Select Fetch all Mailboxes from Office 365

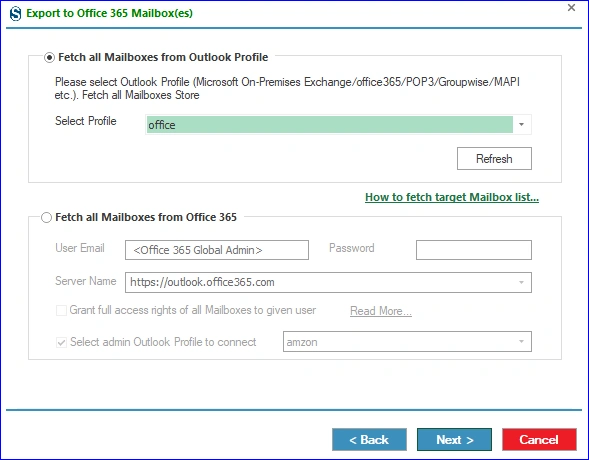click(x=46, y=217)
